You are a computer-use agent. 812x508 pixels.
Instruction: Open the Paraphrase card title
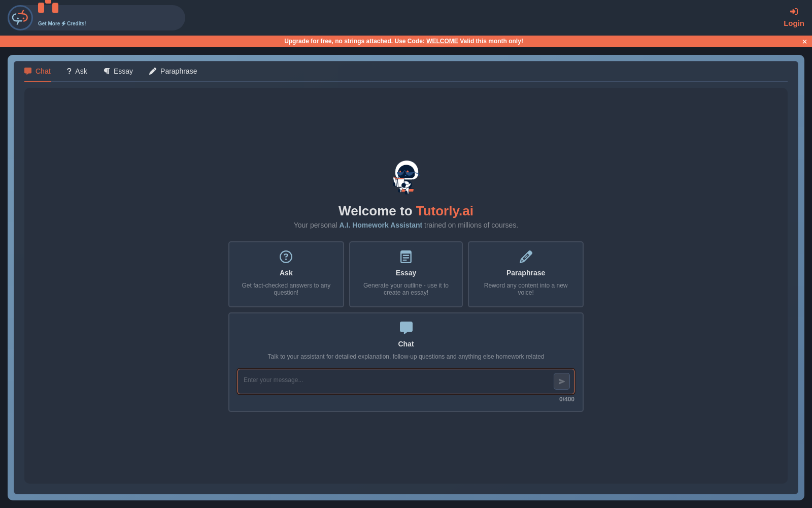pyautogui.click(x=526, y=273)
